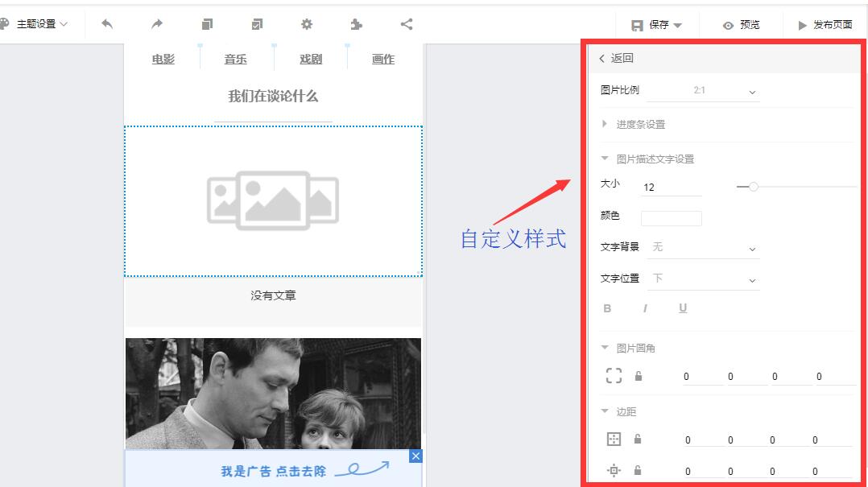The height and width of the screenshot is (487, 868).
Task: Click the redo arrow in toolbar
Action: [157, 24]
